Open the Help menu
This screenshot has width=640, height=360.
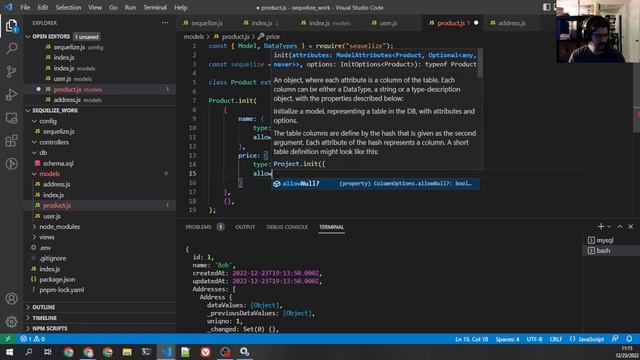pyautogui.click(x=180, y=7)
